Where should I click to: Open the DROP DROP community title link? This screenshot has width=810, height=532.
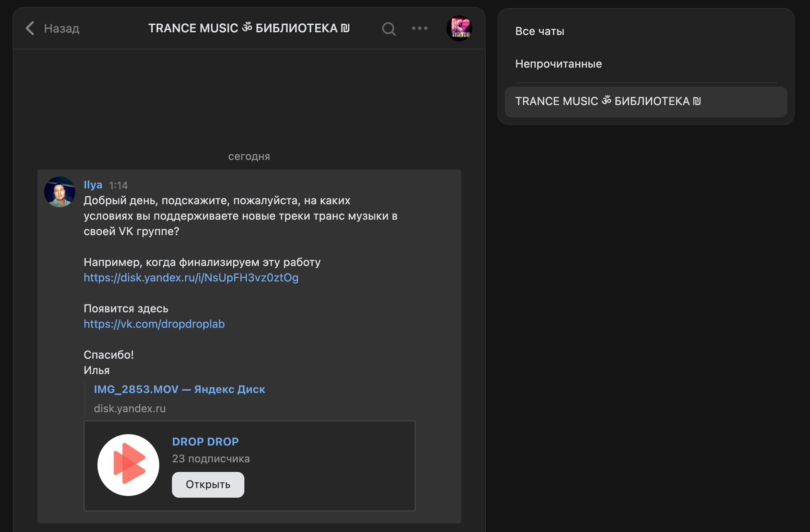(205, 442)
